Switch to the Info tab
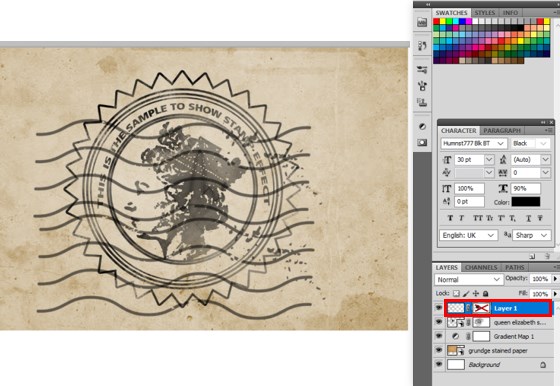The height and width of the screenshot is (386, 560). click(510, 13)
